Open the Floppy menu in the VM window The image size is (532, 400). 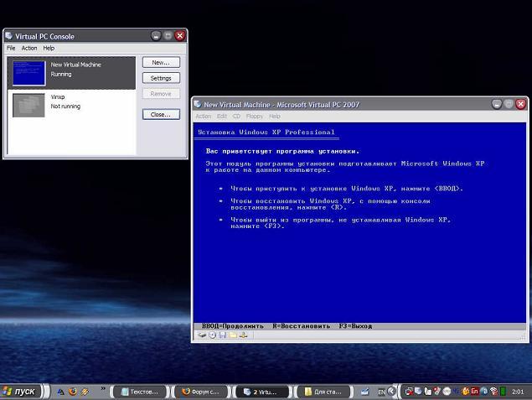(x=255, y=116)
